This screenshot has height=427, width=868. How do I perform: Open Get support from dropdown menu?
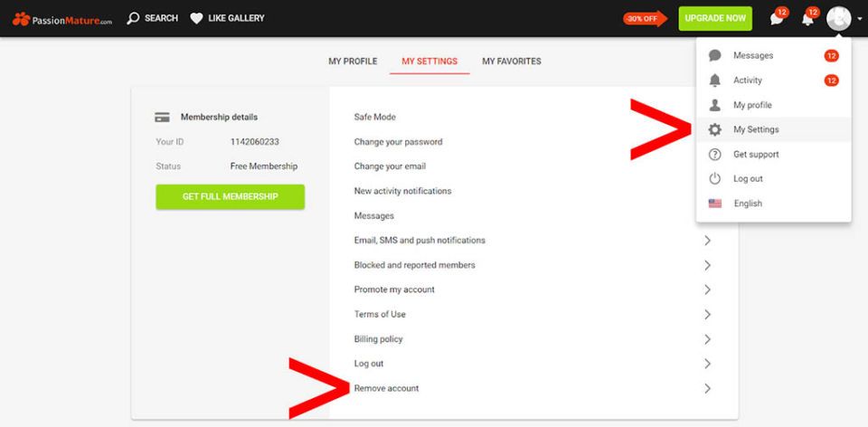[773, 154]
